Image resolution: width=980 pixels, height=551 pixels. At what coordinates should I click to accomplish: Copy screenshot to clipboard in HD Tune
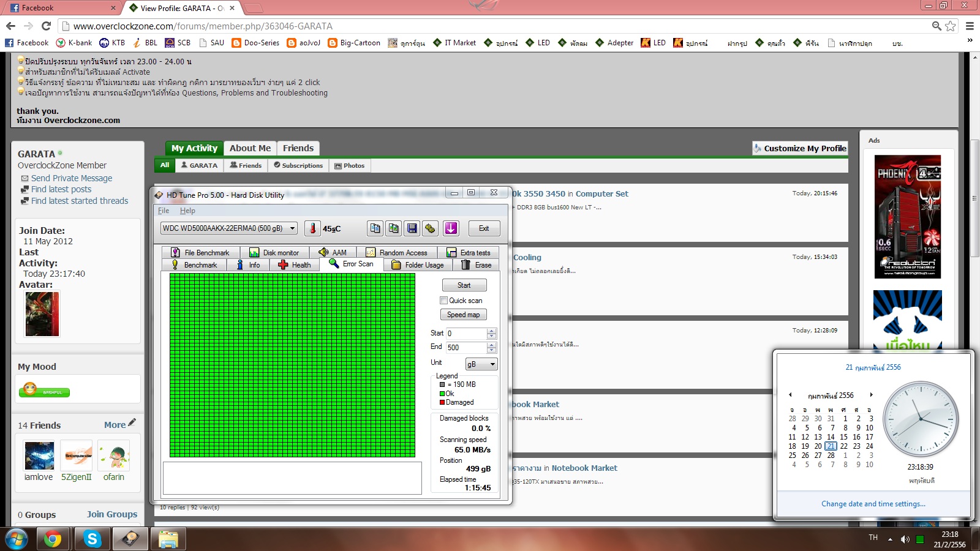[x=394, y=228]
